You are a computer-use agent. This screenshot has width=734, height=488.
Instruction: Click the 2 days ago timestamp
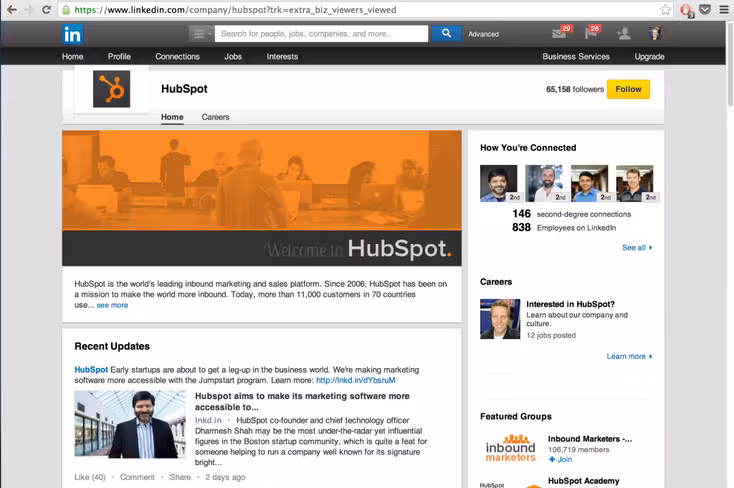[x=225, y=477]
